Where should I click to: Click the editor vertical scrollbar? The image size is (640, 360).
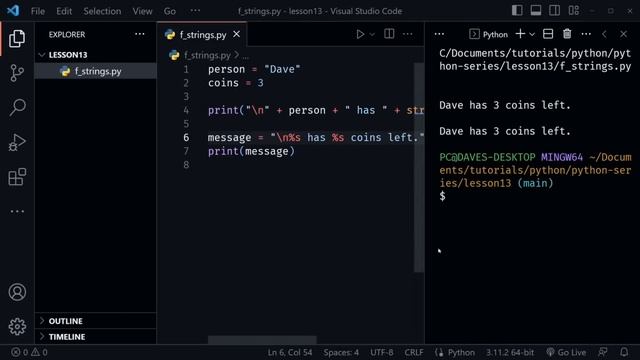(x=419, y=167)
